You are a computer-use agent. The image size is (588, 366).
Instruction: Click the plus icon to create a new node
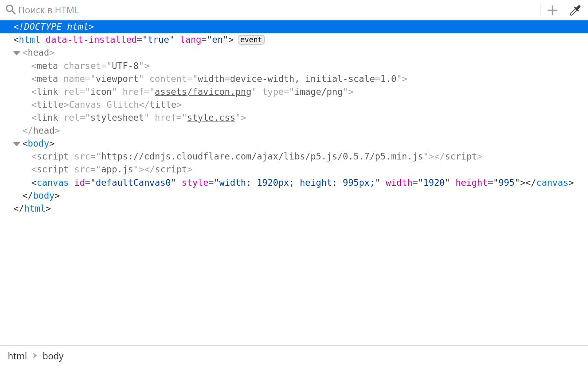pyautogui.click(x=552, y=10)
